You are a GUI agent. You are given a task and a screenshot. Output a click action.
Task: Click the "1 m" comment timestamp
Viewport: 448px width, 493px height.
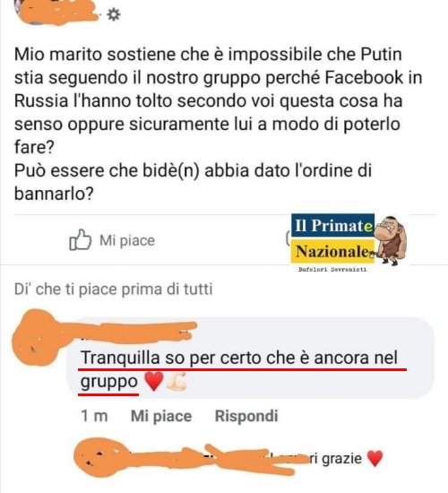click(x=94, y=416)
